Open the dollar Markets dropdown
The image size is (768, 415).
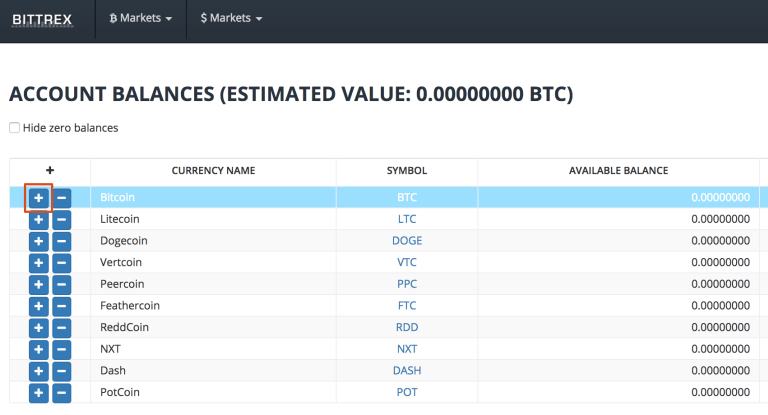coord(231,18)
